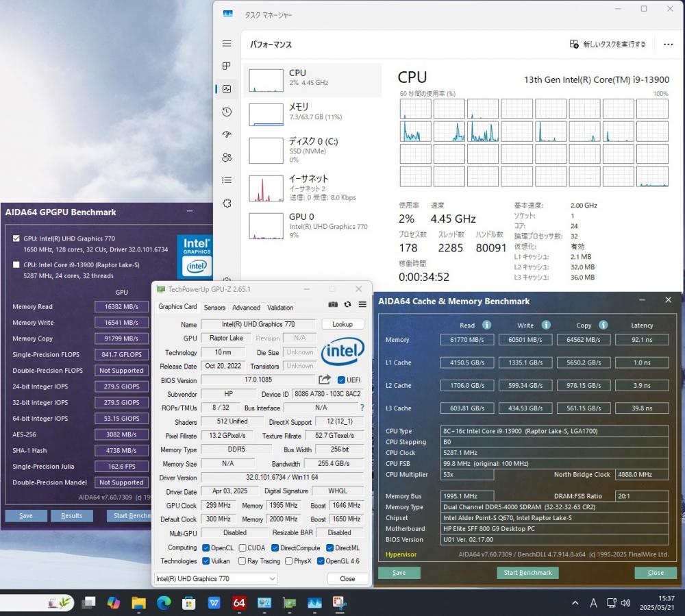Screen dimensions: 685x616
Task: Switch to Graphics Card tab in GPU-Z
Action: click(x=177, y=307)
